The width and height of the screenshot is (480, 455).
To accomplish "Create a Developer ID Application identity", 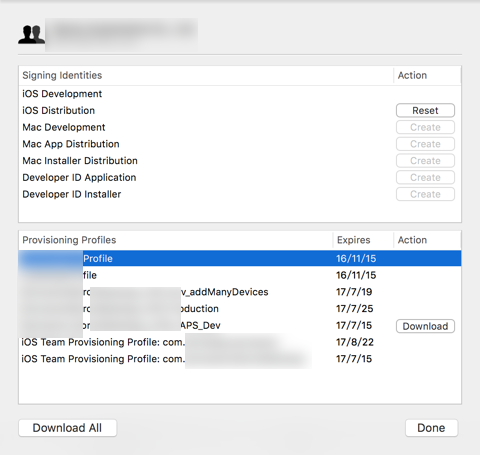I will [425, 177].
